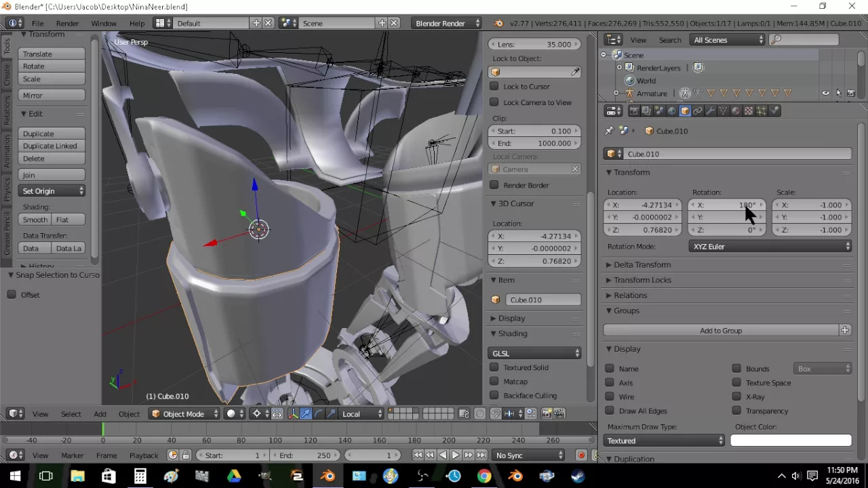Image resolution: width=868 pixels, height=488 pixels.
Task: Click the OpenGL render animation clapper icon
Action: (559, 413)
